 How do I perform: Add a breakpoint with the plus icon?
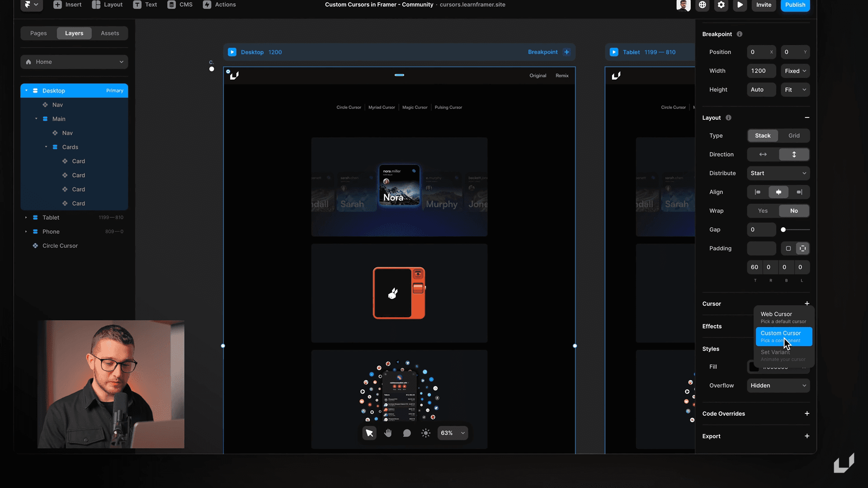pyautogui.click(x=566, y=52)
